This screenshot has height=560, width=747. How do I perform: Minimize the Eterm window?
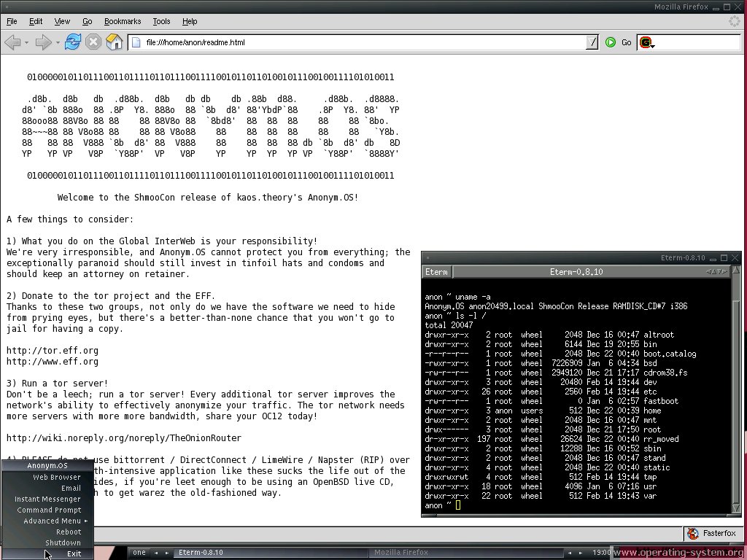point(713,258)
